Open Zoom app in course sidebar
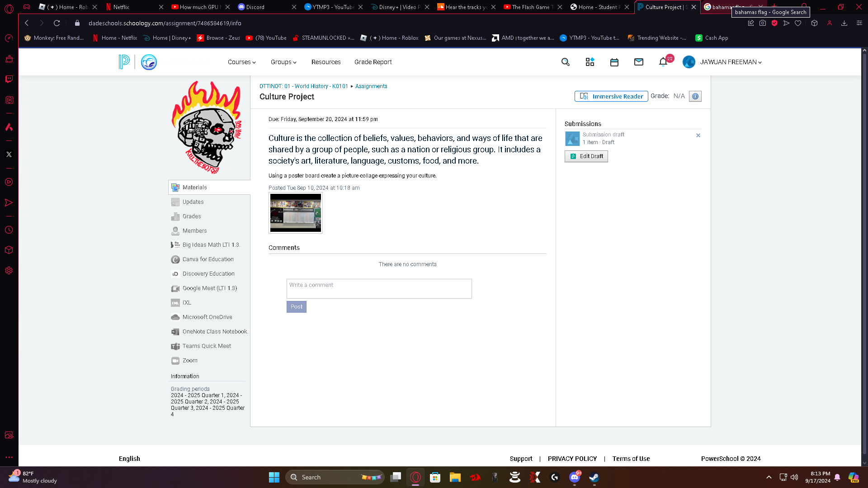This screenshot has height=488, width=868. coord(190,361)
